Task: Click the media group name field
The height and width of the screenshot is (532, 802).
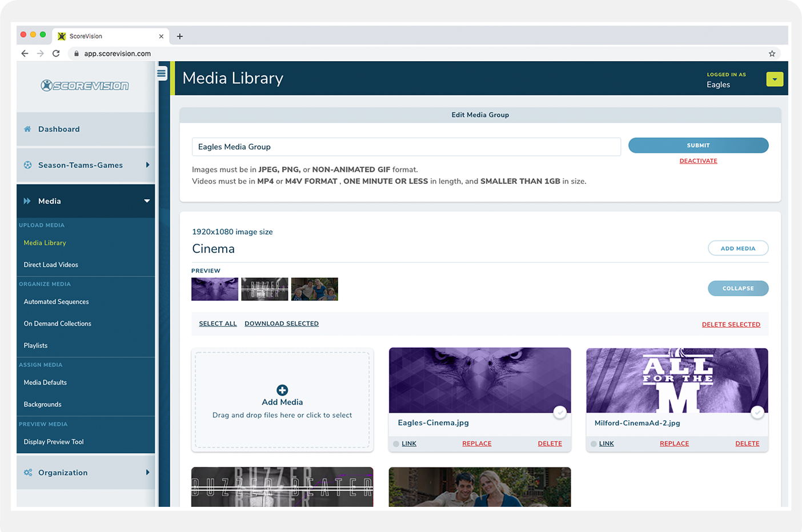Action: (406, 147)
